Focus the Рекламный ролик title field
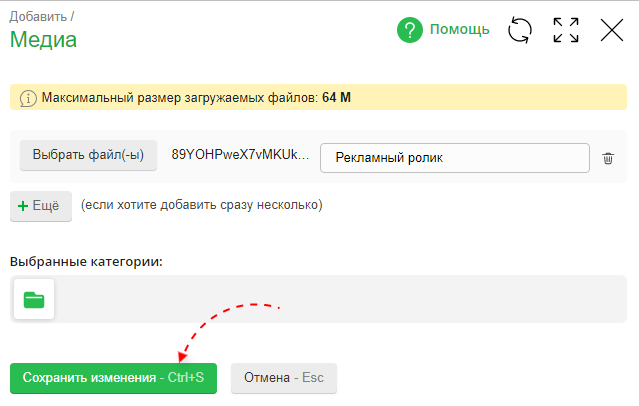This screenshot has height=406, width=639. [454, 158]
